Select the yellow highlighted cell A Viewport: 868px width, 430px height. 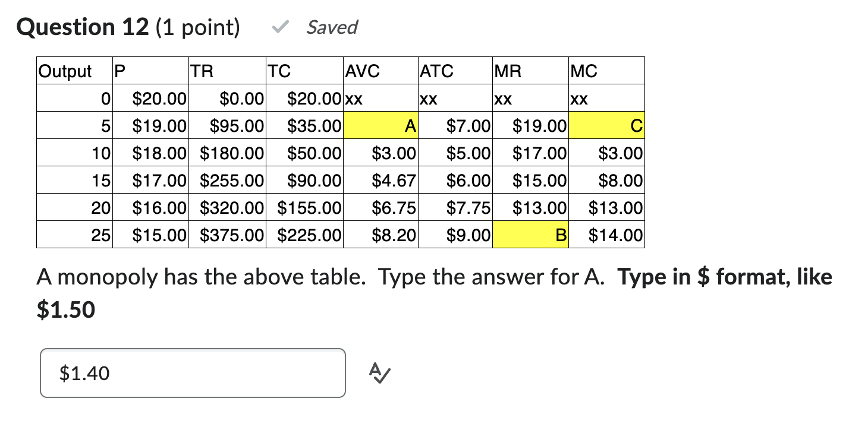pos(380,125)
